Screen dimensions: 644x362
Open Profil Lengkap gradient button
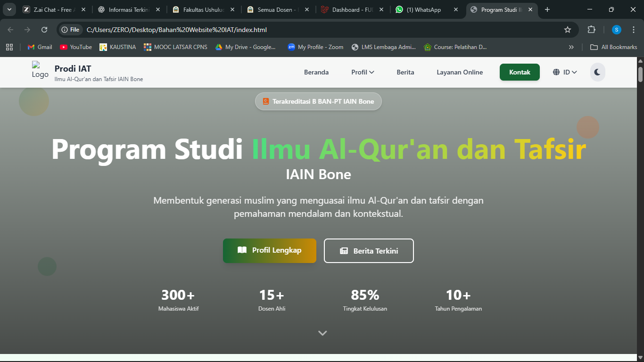(270, 250)
